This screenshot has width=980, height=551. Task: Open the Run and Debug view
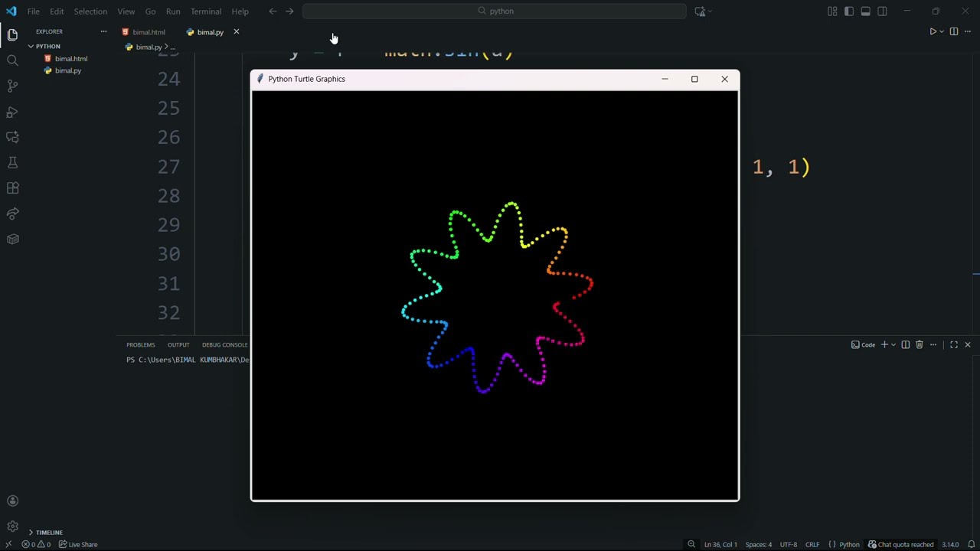click(12, 112)
